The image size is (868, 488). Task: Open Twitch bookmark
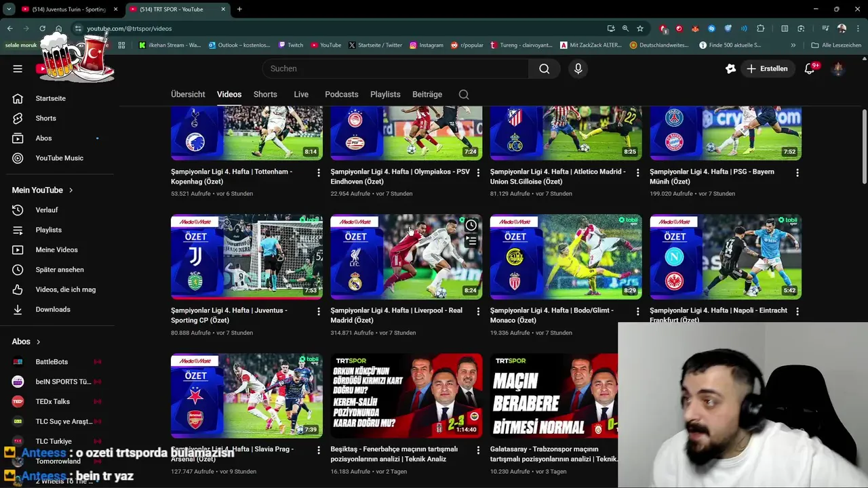point(291,45)
